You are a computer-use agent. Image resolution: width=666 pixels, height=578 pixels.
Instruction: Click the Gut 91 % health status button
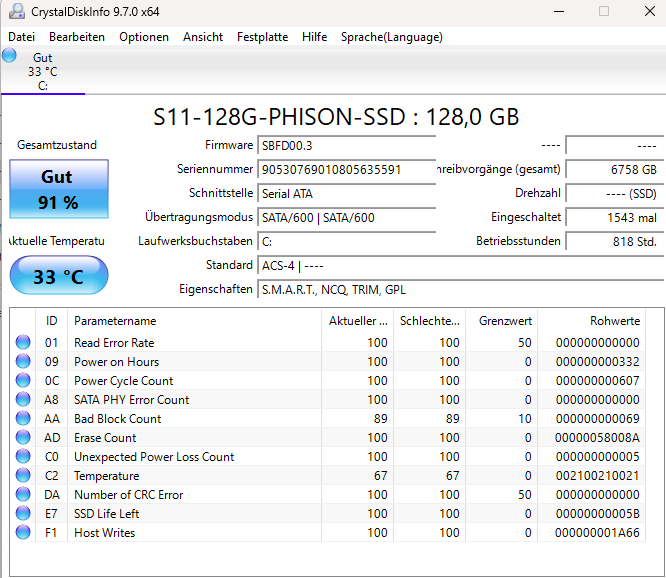pyautogui.click(x=59, y=189)
